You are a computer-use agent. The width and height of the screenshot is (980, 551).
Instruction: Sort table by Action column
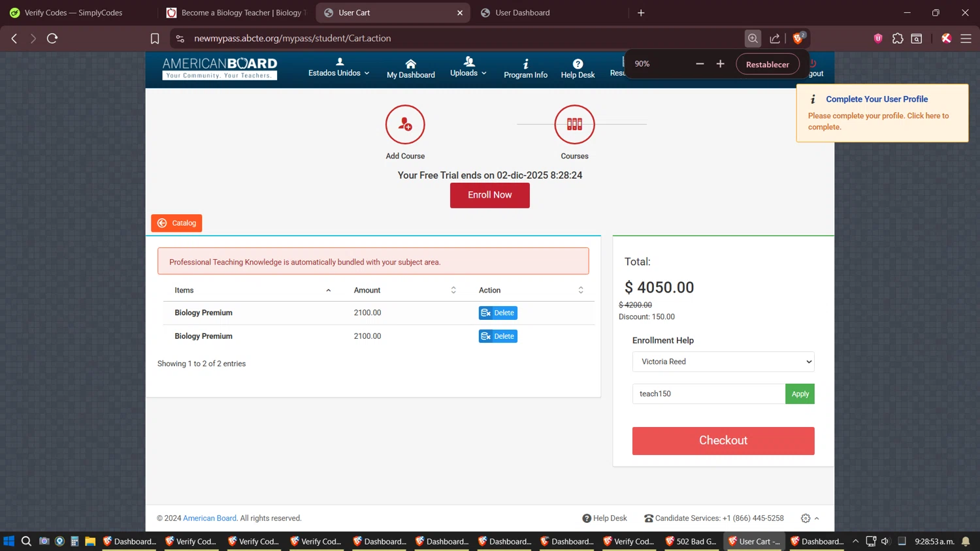tap(531, 291)
